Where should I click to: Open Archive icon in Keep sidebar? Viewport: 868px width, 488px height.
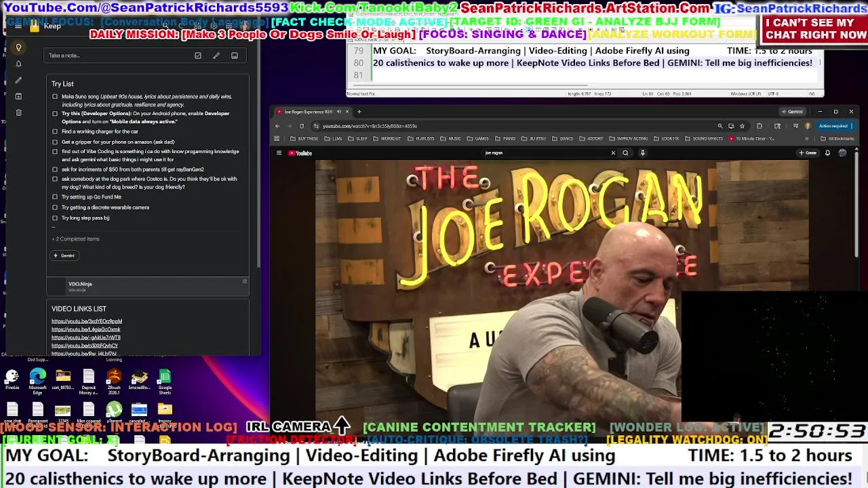18,96
